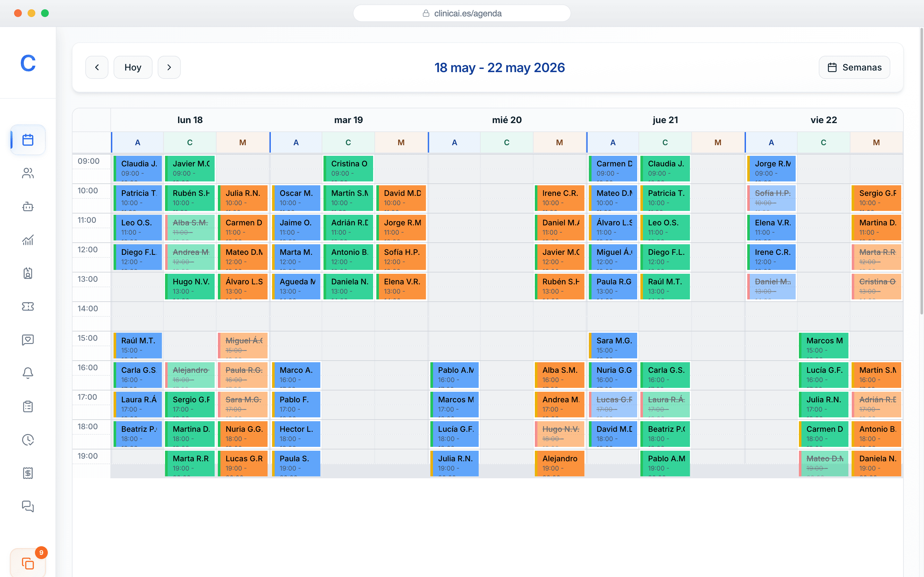The image size is (924, 577).
Task: Click the clinicai.es/agenda address bar
Action: click(x=462, y=13)
